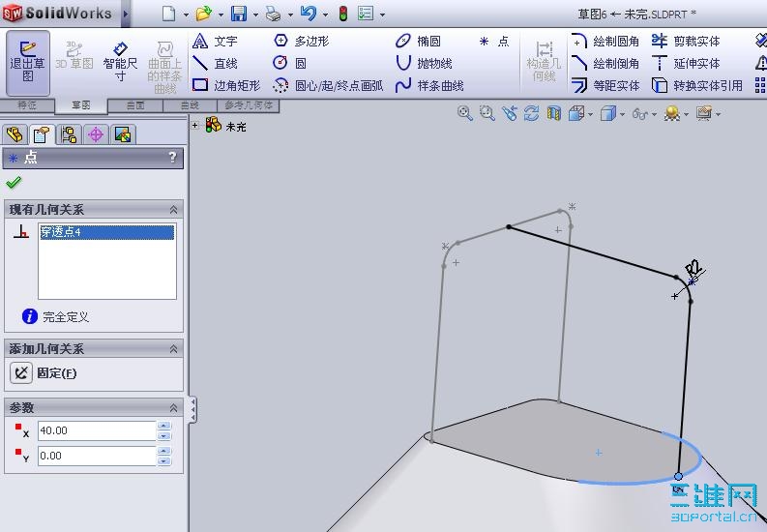
Task: Open the DimXpertManager crosshair tab
Action: (96, 134)
